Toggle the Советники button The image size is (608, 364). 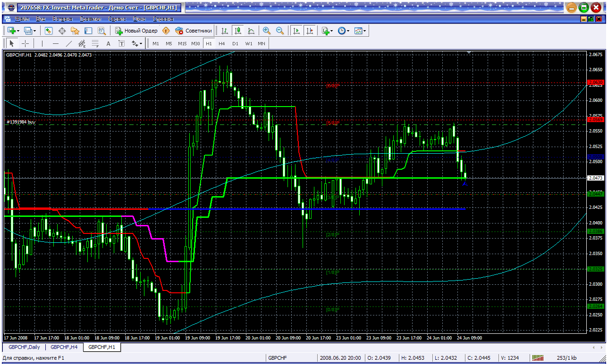pos(194,31)
